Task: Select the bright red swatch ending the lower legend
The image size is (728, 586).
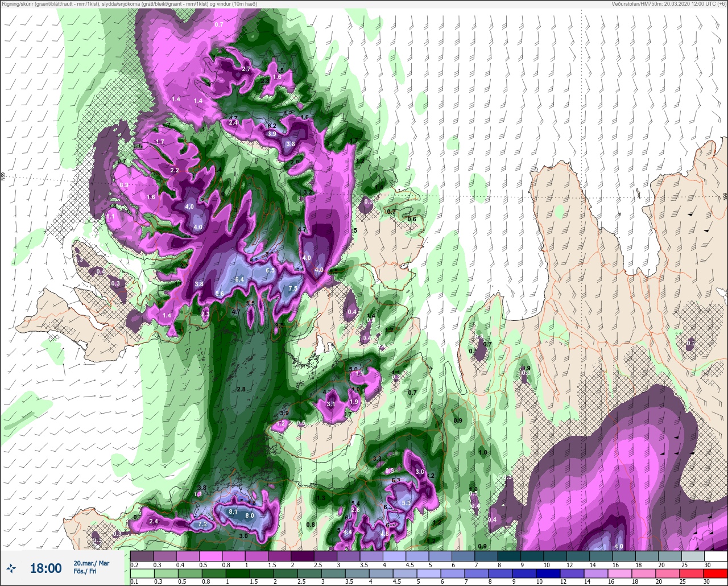Action: tap(716, 572)
